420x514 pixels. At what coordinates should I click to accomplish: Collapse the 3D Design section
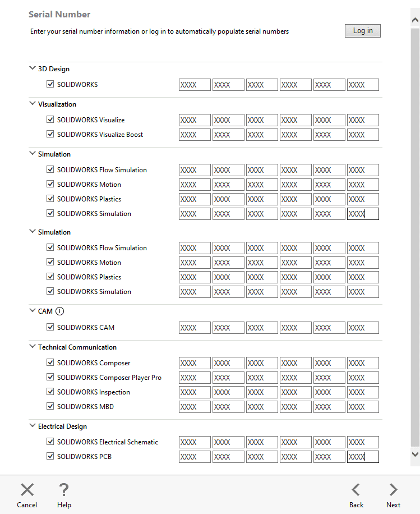click(x=32, y=69)
